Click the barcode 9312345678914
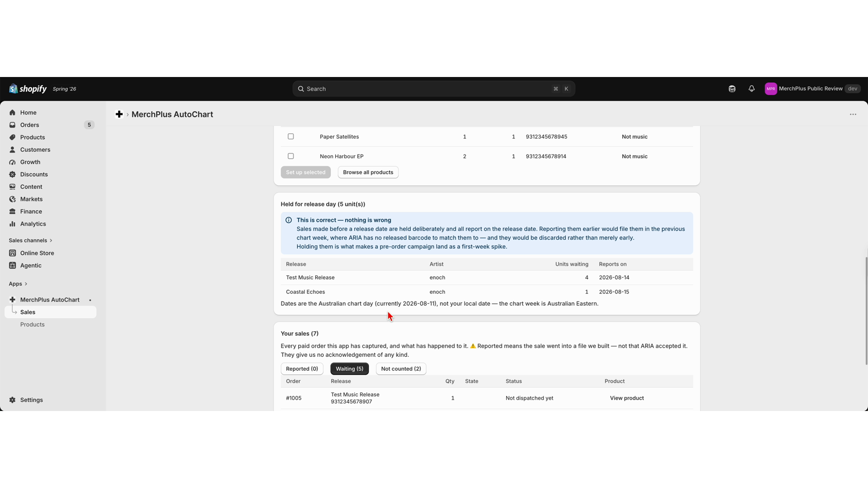The image size is (868, 488). coord(546,156)
